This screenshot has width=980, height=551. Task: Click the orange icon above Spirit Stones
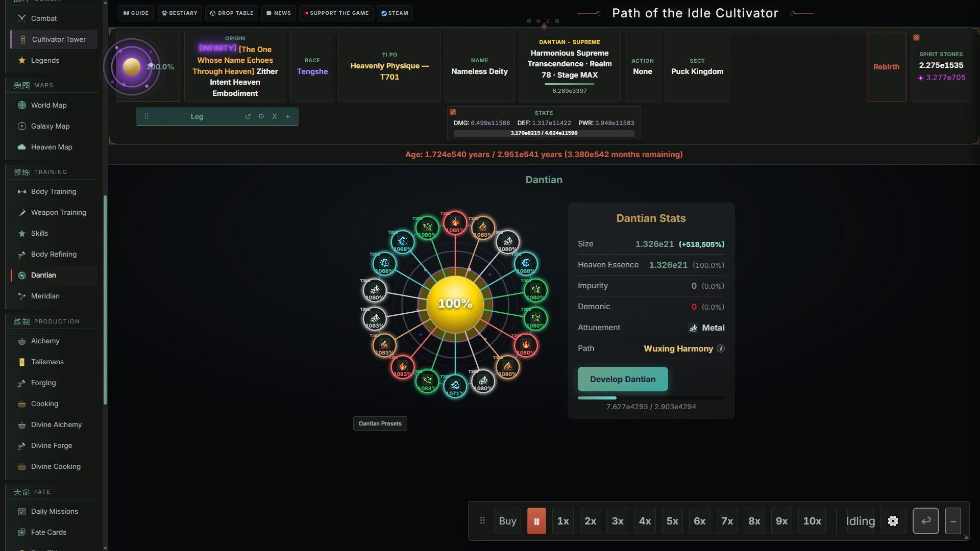(916, 37)
